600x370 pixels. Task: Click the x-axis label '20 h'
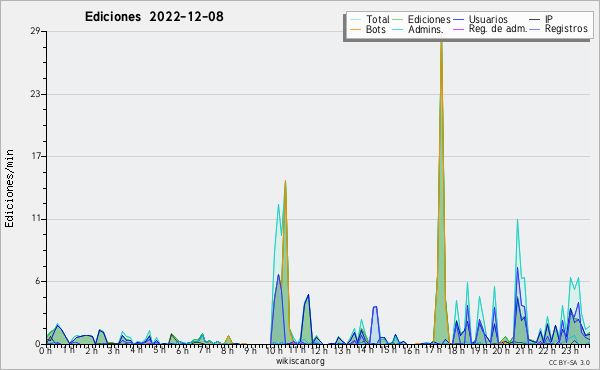tap(501, 351)
